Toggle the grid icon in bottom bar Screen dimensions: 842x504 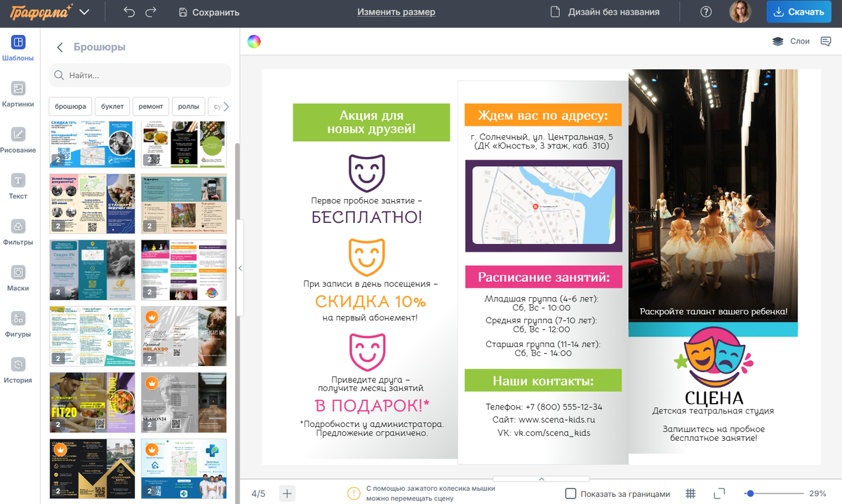point(690,493)
